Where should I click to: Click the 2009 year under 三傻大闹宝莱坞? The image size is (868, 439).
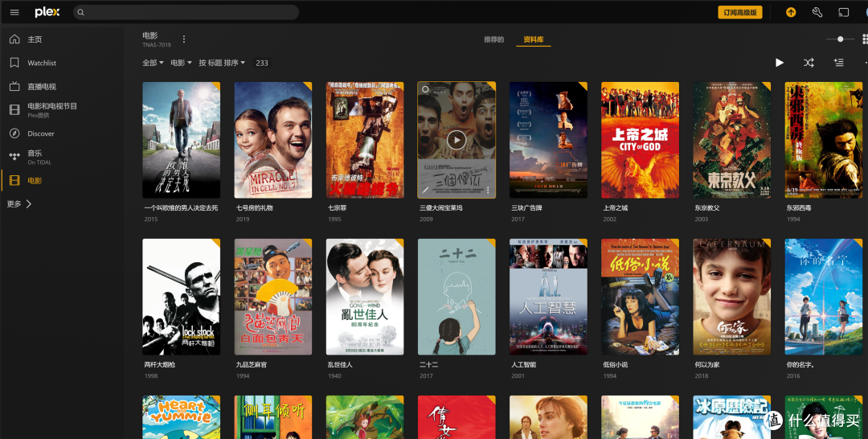click(426, 219)
